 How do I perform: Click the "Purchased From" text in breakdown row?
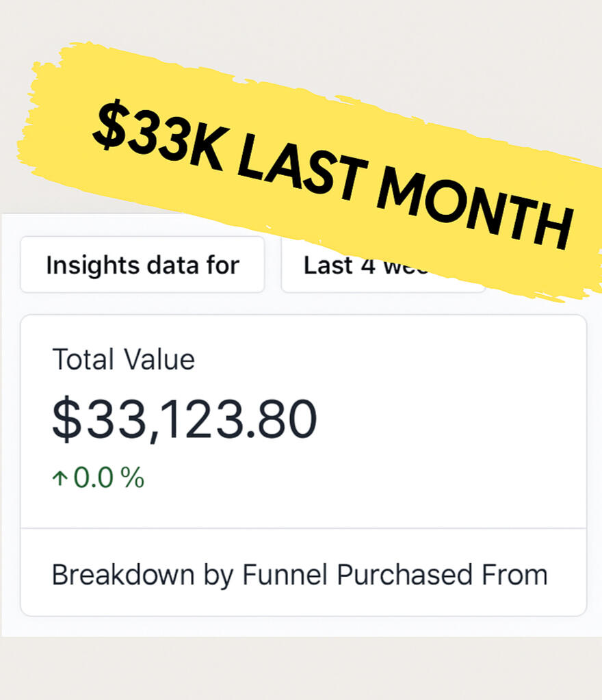click(x=443, y=575)
